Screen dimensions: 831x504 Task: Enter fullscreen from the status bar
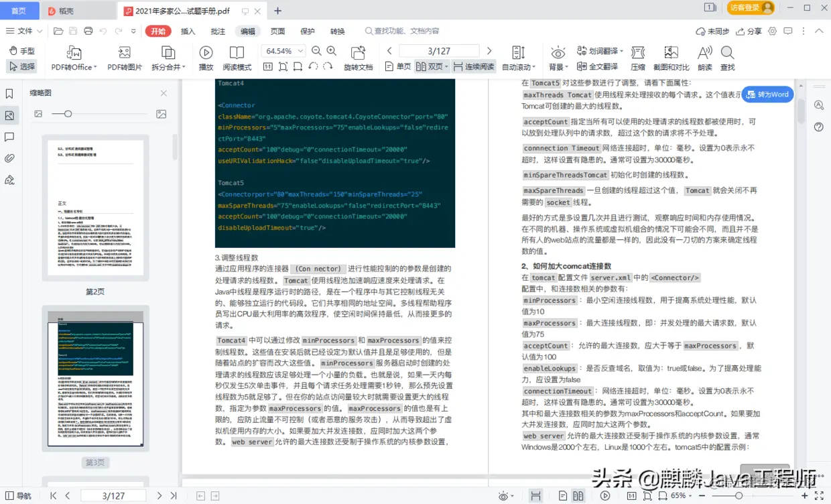(x=819, y=496)
